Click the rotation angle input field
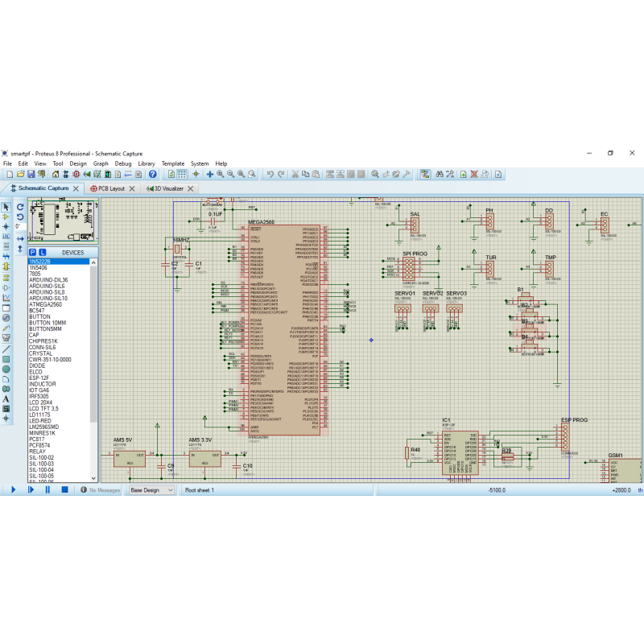The image size is (644, 644). (20, 227)
